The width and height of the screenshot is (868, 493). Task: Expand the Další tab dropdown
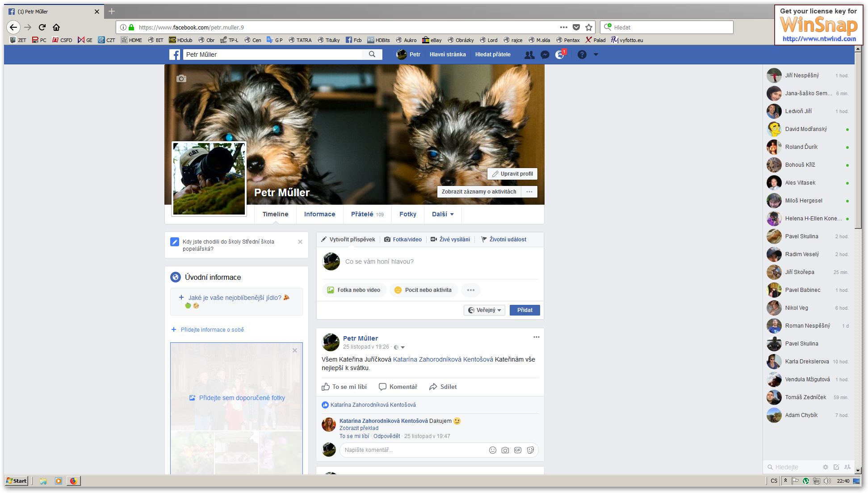pos(443,214)
